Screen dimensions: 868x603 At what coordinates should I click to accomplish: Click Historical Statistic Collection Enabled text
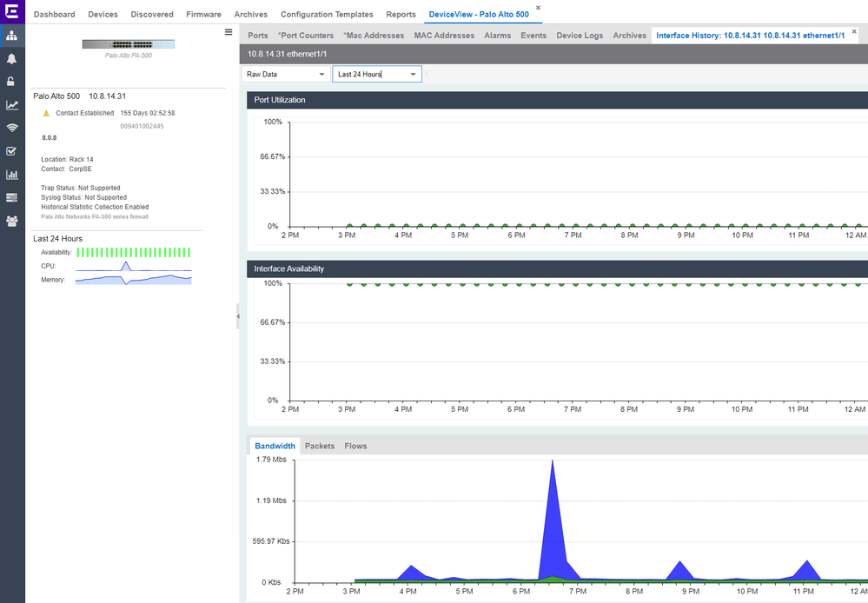pyautogui.click(x=95, y=207)
